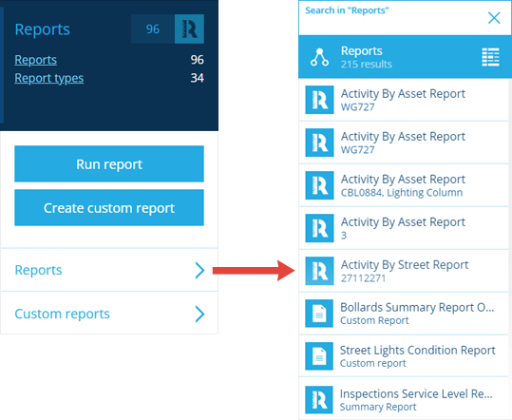The width and height of the screenshot is (512, 420).
Task: Click Create custom report button
Action: tap(109, 208)
